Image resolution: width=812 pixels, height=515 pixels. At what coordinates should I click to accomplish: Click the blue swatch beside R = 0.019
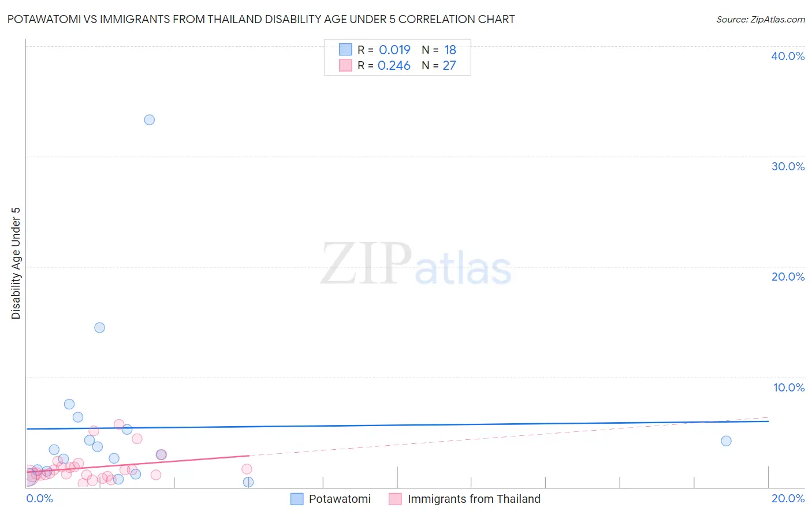(345, 50)
